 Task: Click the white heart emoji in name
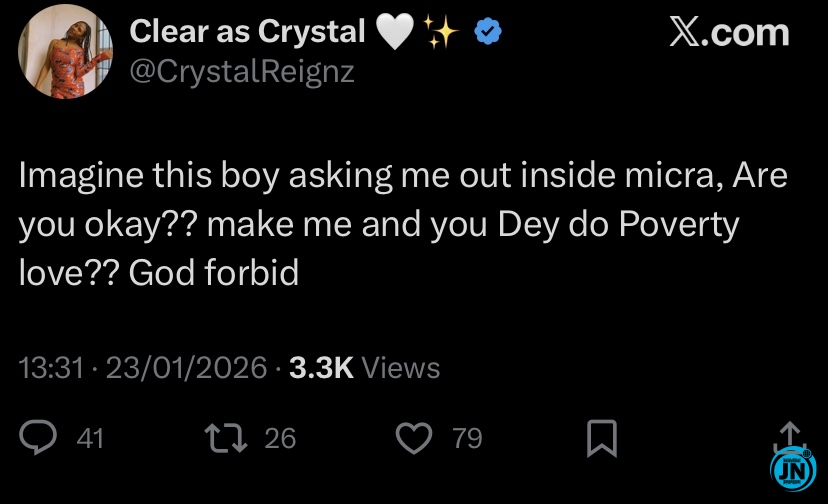click(x=395, y=33)
